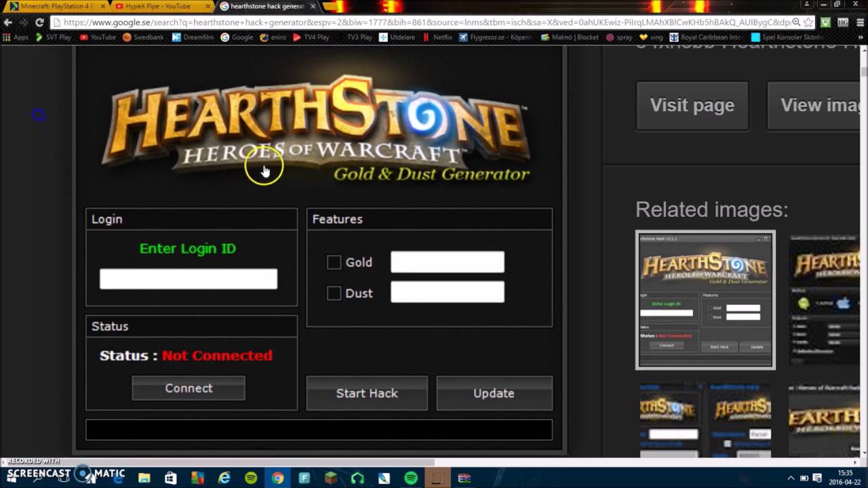Select the highlighted Hearthstone hack related thumbnail
Image resolution: width=868 pixels, height=488 pixels.
click(705, 300)
